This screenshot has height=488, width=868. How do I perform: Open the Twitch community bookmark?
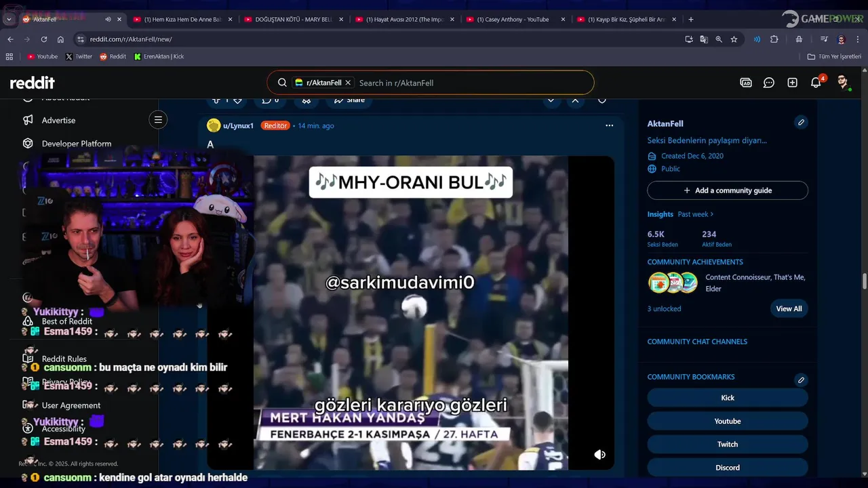(728, 444)
